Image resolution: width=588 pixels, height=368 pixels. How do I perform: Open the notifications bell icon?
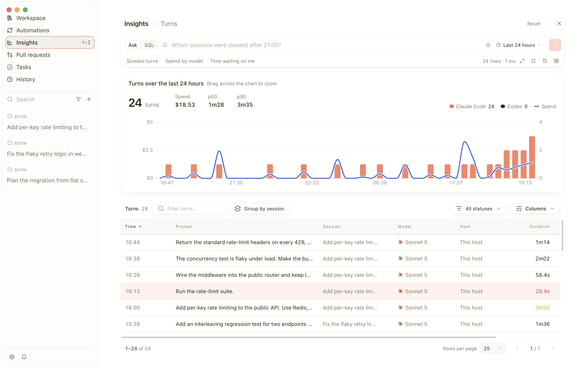point(24,357)
